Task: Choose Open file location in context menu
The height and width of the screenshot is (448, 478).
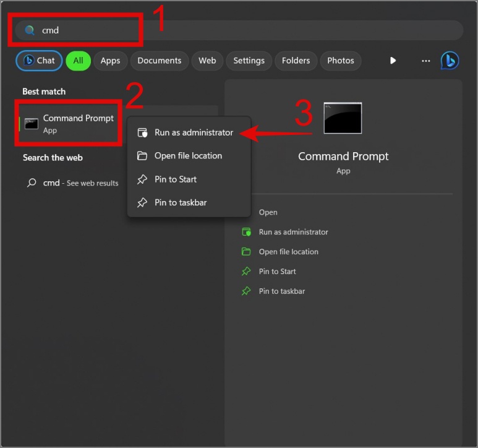Action: coord(188,156)
